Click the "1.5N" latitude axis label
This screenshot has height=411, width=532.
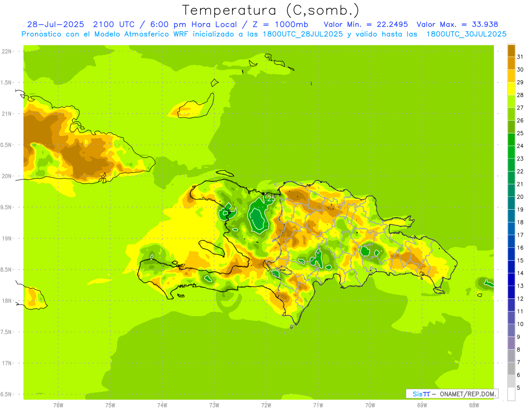pyautogui.click(x=7, y=82)
